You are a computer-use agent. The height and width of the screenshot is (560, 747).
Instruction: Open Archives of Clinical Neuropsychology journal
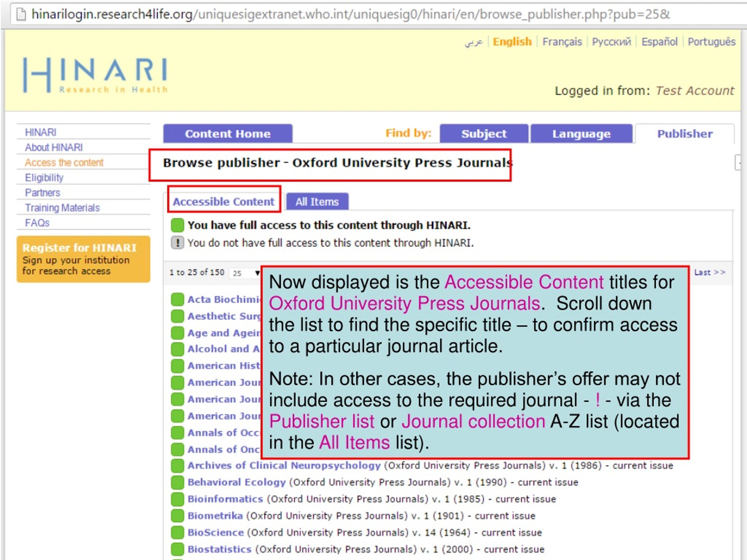284,466
